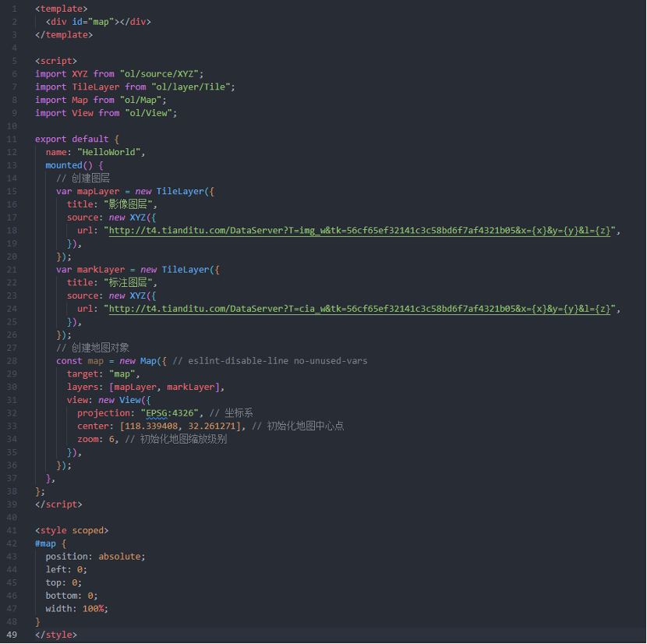This screenshot has width=647, height=644.
Task: Click the cia_w tianditu URL link
Action: [x=359, y=309]
